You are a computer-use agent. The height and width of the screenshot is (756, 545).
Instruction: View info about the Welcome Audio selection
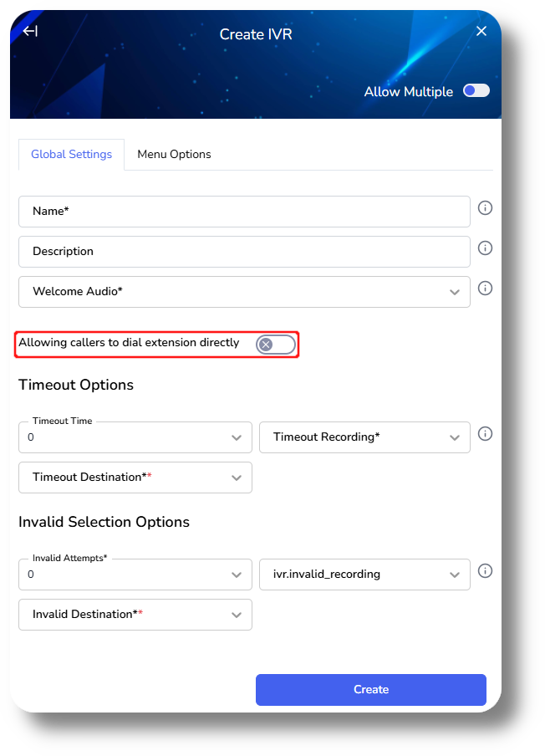pos(485,288)
